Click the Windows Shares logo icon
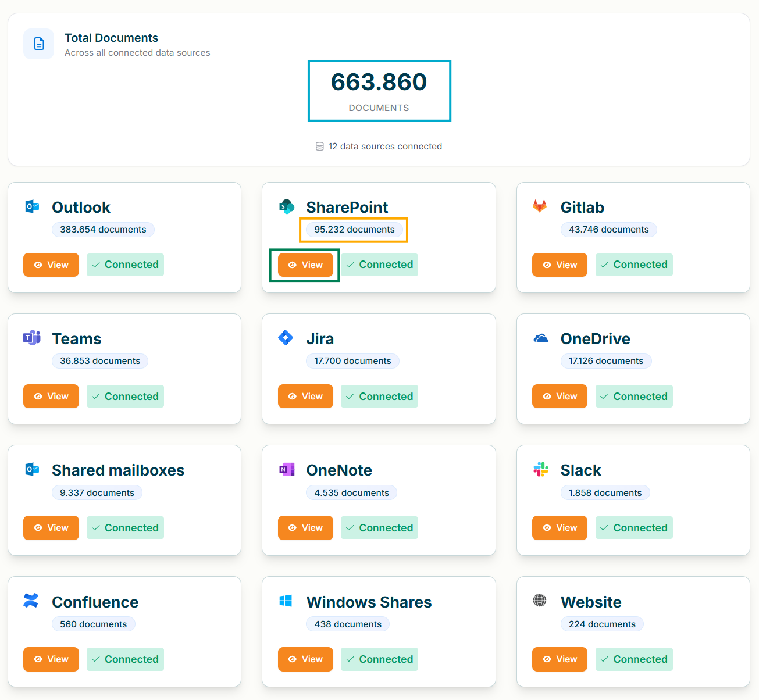The width and height of the screenshot is (759, 700). (x=286, y=601)
